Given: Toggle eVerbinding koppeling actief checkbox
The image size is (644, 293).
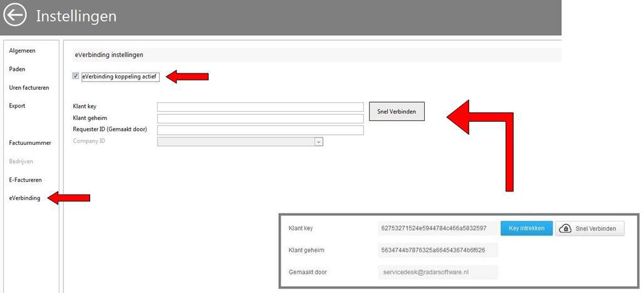Looking at the screenshot, I should pyautogui.click(x=76, y=76).
